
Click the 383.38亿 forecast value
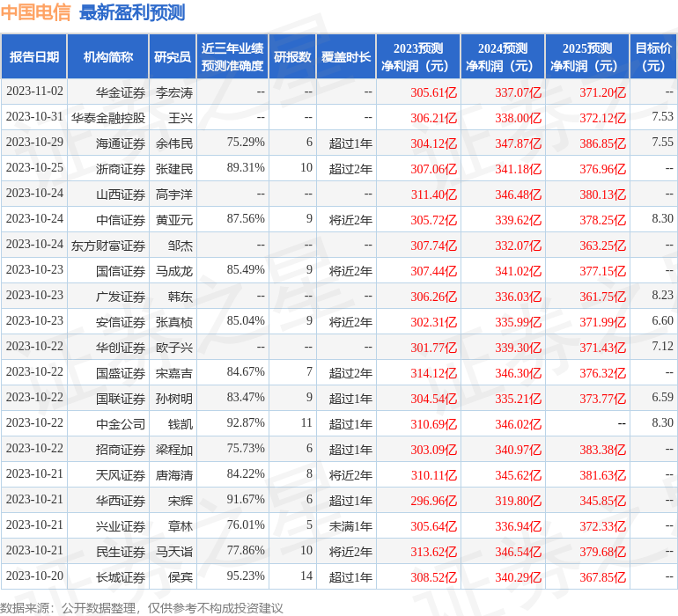pyautogui.click(x=603, y=450)
